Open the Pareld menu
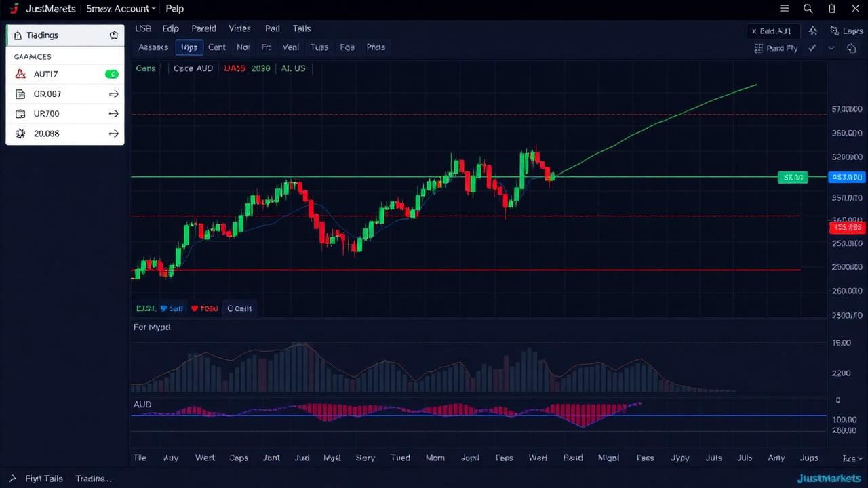The height and width of the screenshot is (488, 868). pyautogui.click(x=204, y=28)
